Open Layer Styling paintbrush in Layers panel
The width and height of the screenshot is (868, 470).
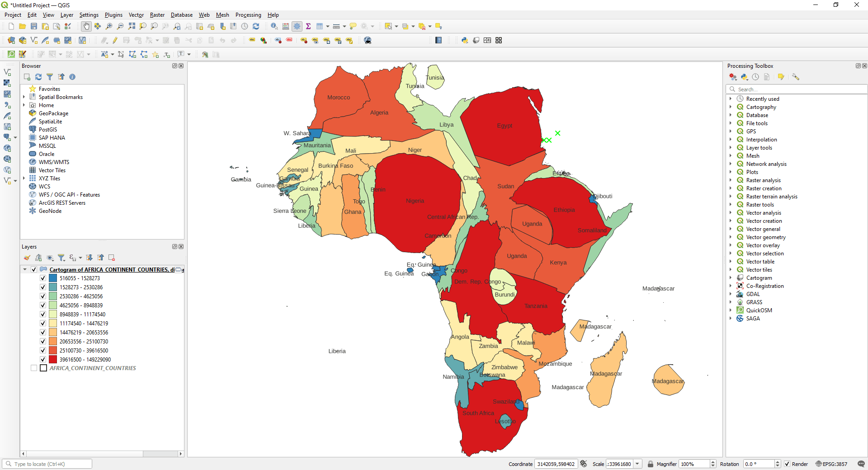click(x=27, y=258)
